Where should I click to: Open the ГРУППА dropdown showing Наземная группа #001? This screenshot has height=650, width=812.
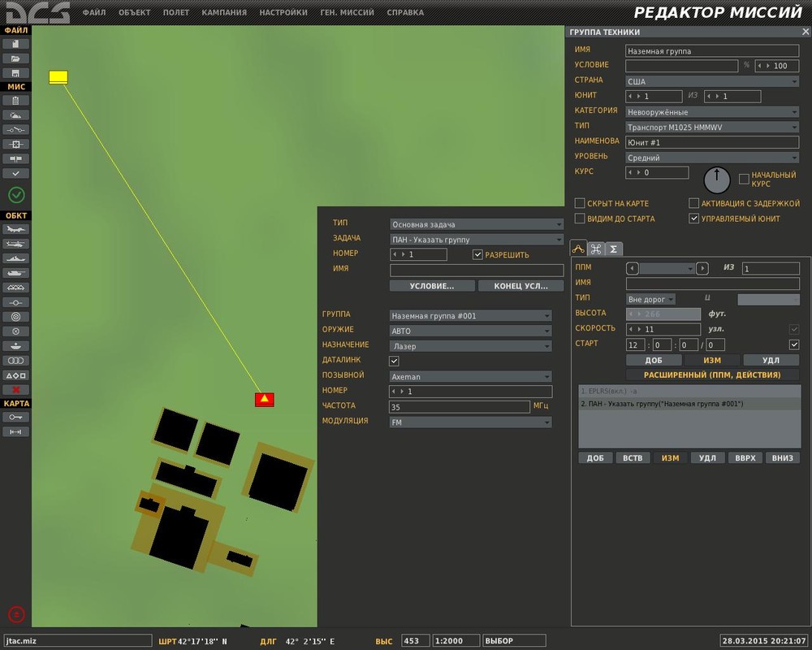point(470,316)
